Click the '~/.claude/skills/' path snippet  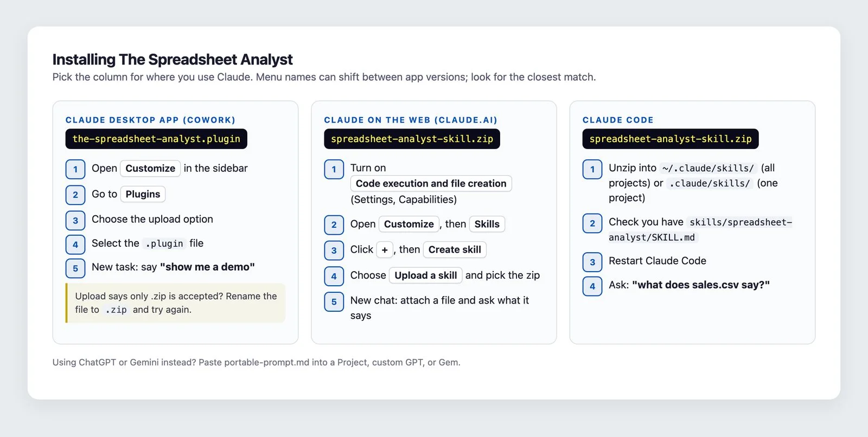pos(709,168)
